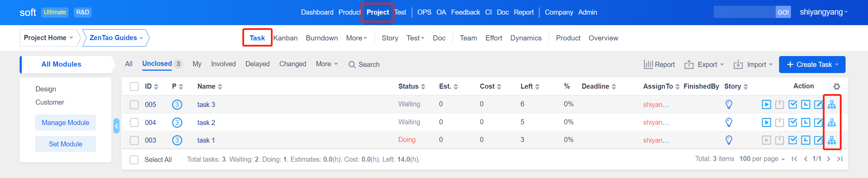Click the search input field in the header
The width and height of the screenshot is (868, 178).
click(x=744, y=12)
